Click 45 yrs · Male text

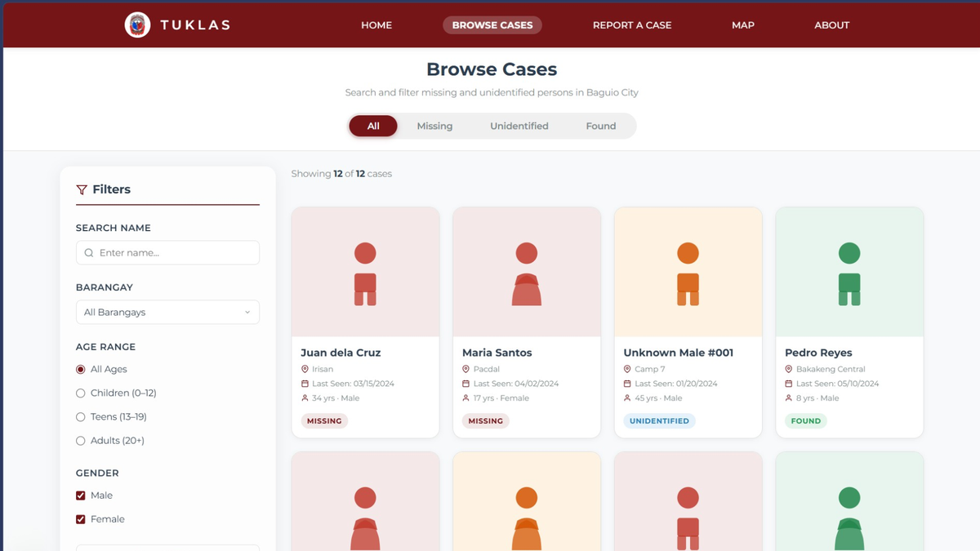click(x=658, y=398)
